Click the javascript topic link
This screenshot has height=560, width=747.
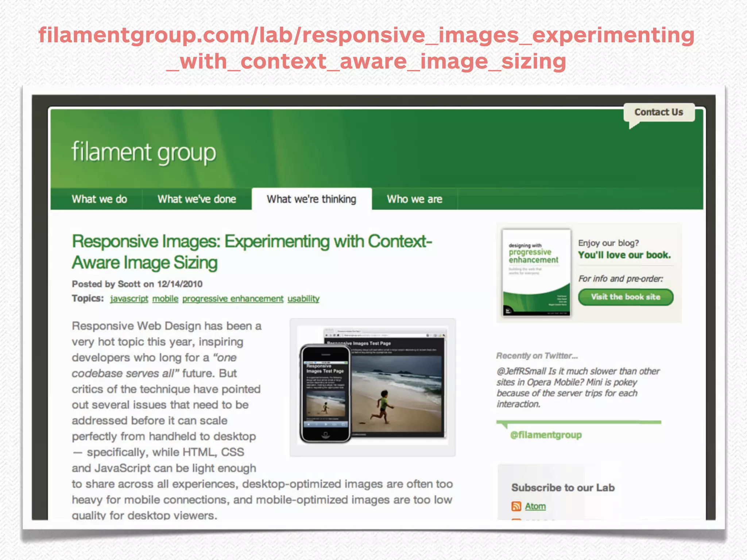pos(129,299)
